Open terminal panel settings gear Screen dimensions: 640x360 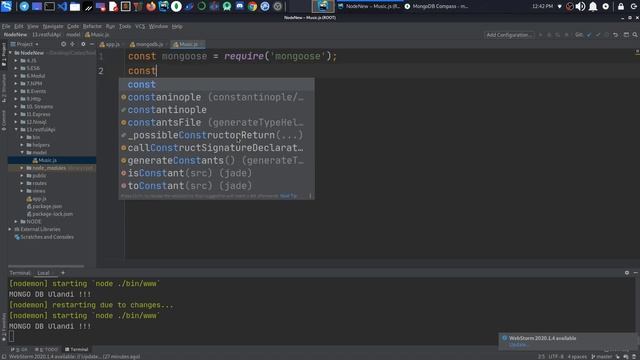(x=627, y=273)
